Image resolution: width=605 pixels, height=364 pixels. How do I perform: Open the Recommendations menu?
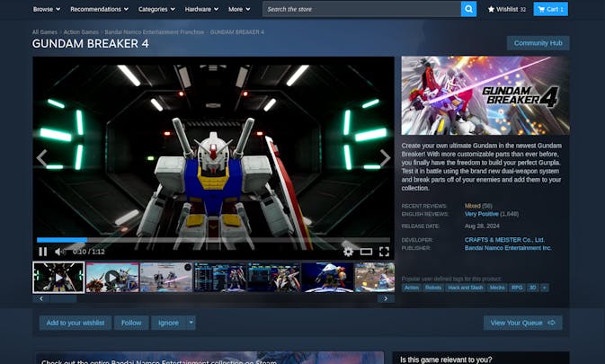99,9
